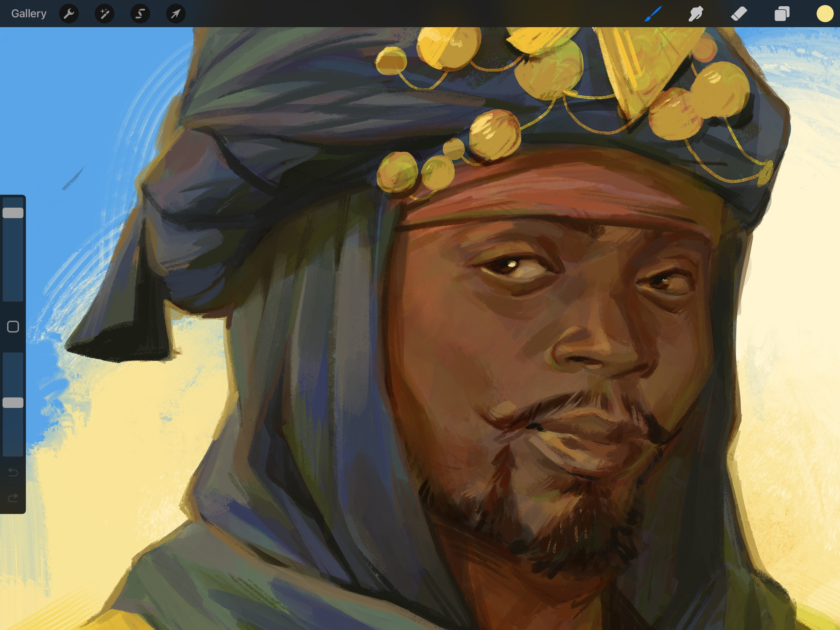Redo the last undone stroke
This screenshot has height=630, width=840.
[x=13, y=498]
